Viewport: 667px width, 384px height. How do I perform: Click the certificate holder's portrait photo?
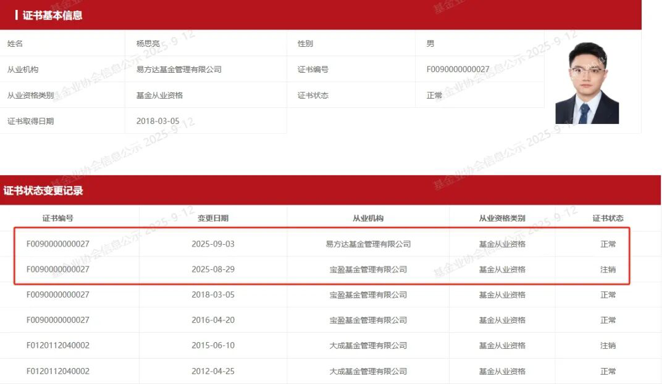(x=587, y=83)
